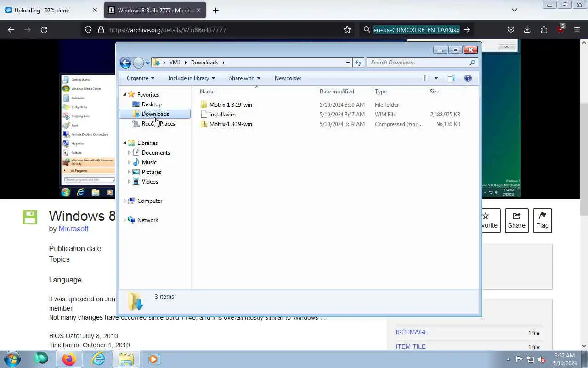Select Desktop in Favorites
Image resolution: width=588 pixels, height=368 pixels.
click(152, 104)
